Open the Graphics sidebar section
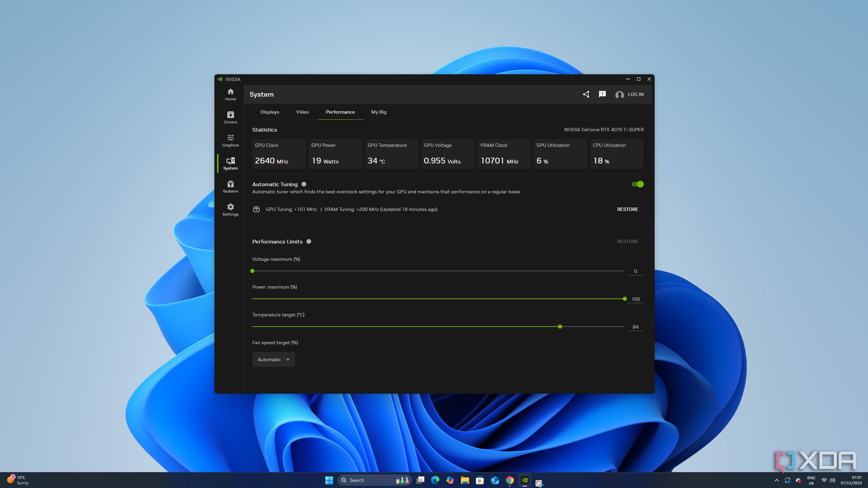 coord(230,140)
